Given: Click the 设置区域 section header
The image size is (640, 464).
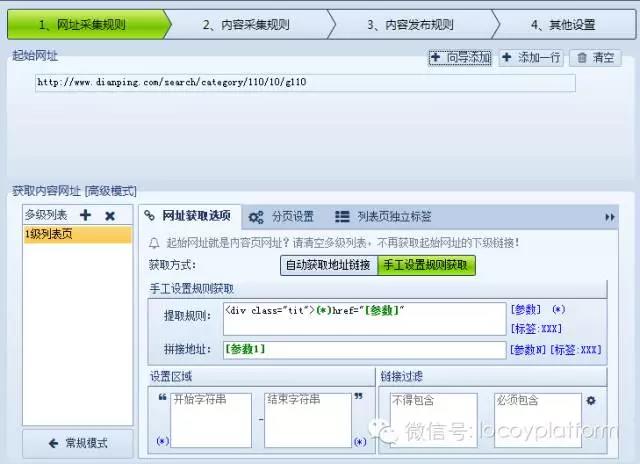Looking at the screenshot, I should [x=171, y=376].
